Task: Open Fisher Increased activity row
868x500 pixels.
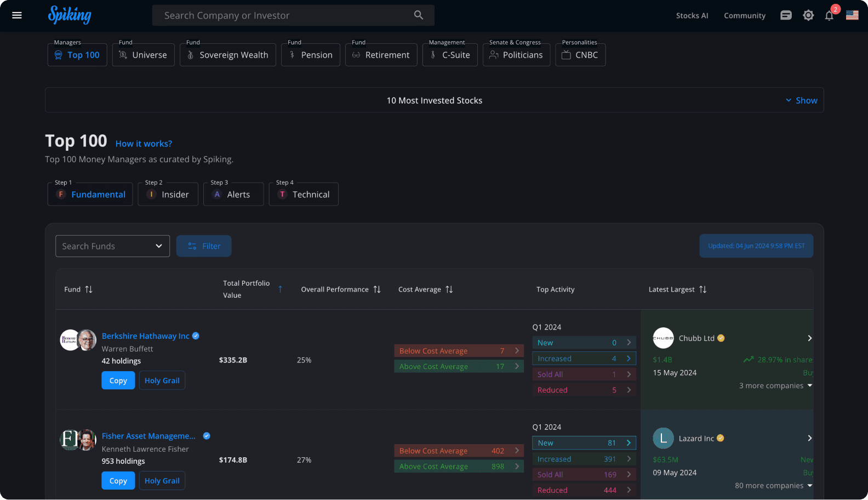Action: (584, 459)
